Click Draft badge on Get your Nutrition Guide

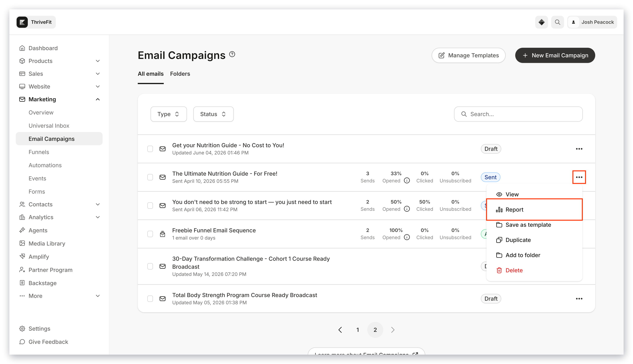tap(491, 149)
